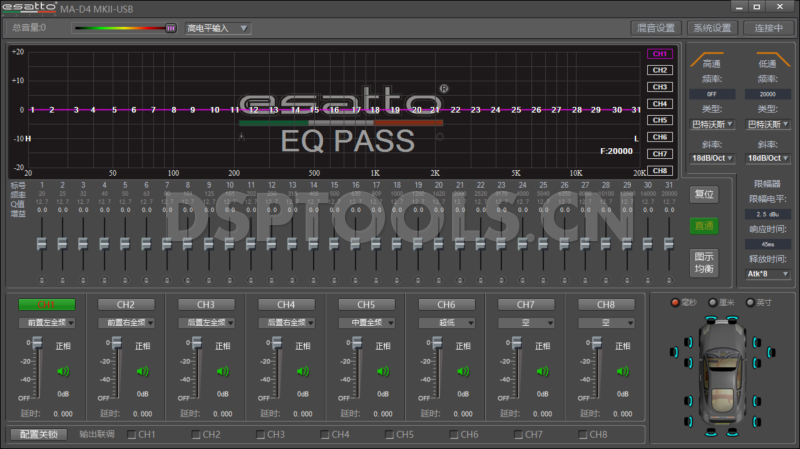The height and width of the screenshot is (449, 800).
Task: Open the 高电平输入 input source dropdown
Action: [x=217, y=28]
